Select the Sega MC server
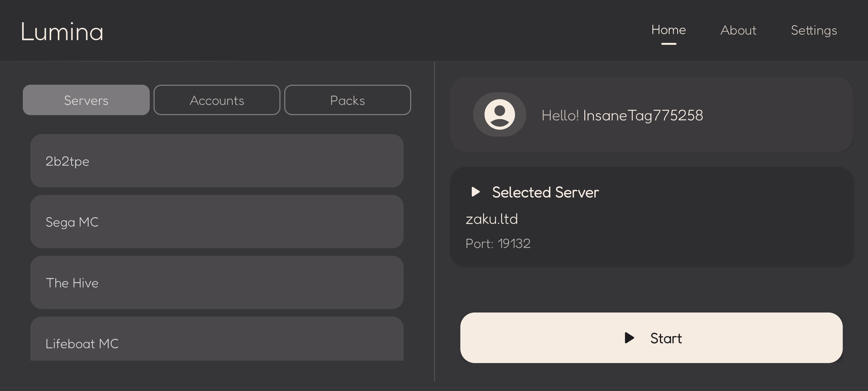Screen dimensions: 868x391 [217, 222]
